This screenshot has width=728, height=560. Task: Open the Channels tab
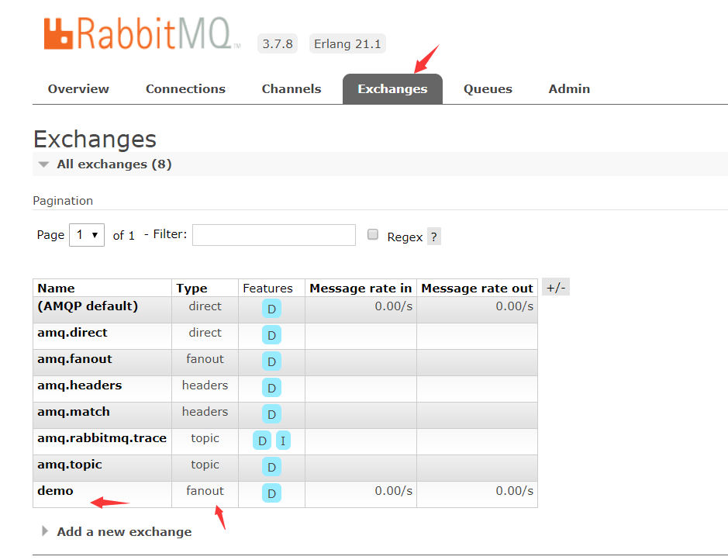pyautogui.click(x=292, y=89)
